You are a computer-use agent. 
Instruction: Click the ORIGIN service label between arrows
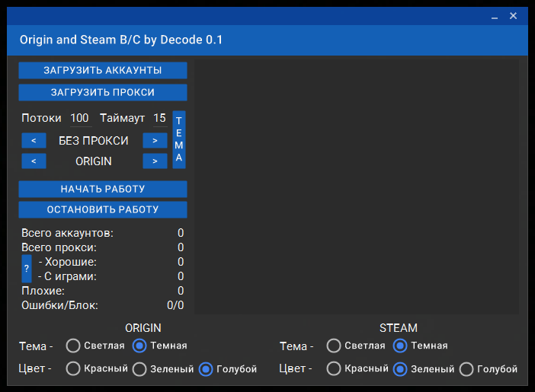point(94,161)
